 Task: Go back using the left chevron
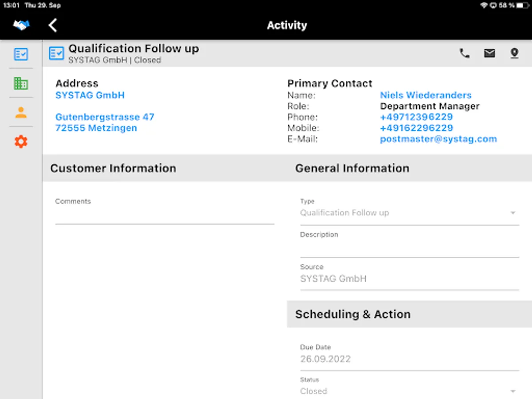pos(53,25)
